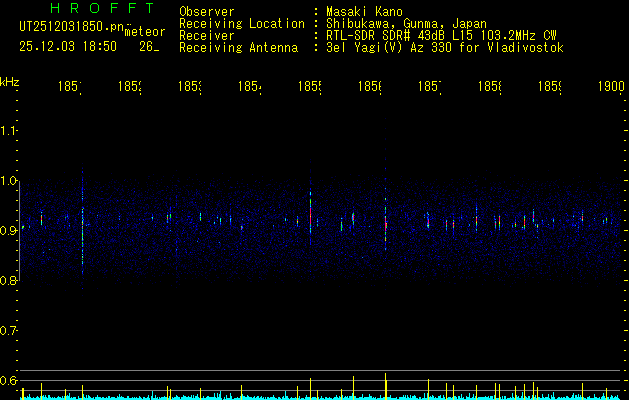Select receiver text RTL-SDR SDR# 43dB L15 103.2MHz CW
Viewport: 629px width, 400px height.
(x=441, y=36)
